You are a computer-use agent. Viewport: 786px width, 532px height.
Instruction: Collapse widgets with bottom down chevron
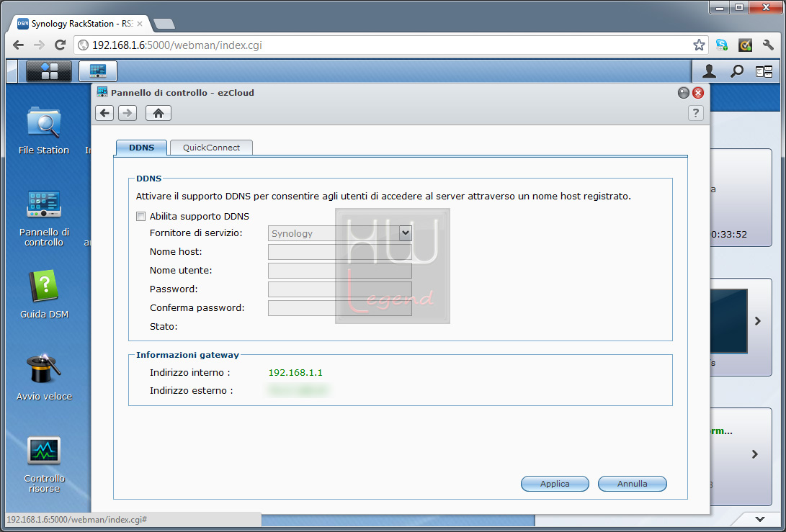coord(760,520)
